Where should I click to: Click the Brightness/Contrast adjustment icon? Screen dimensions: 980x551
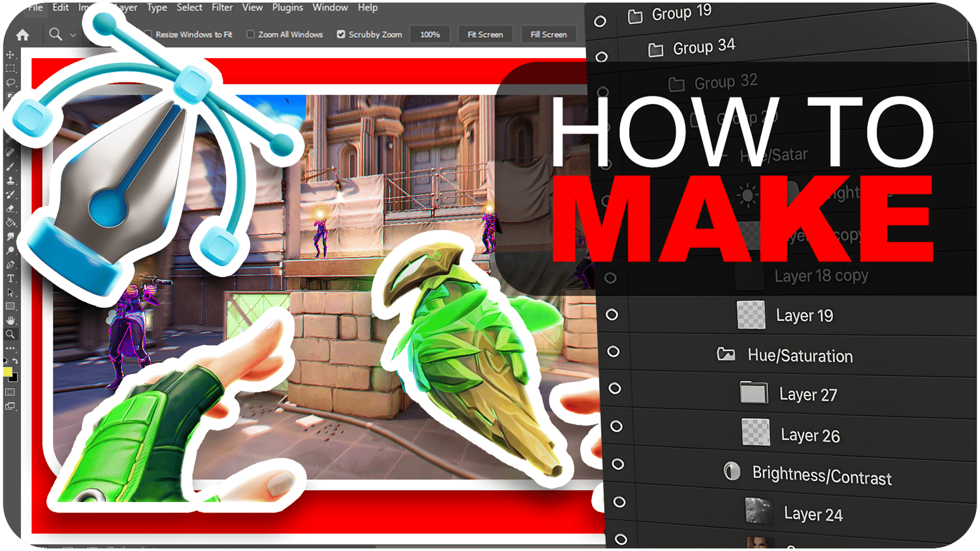[732, 471]
